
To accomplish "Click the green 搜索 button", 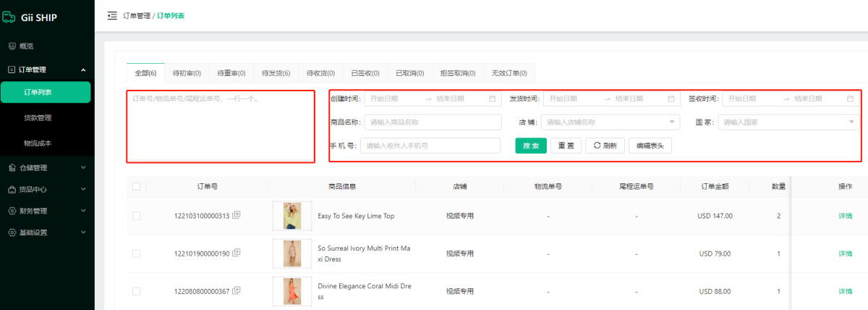I will tap(531, 146).
